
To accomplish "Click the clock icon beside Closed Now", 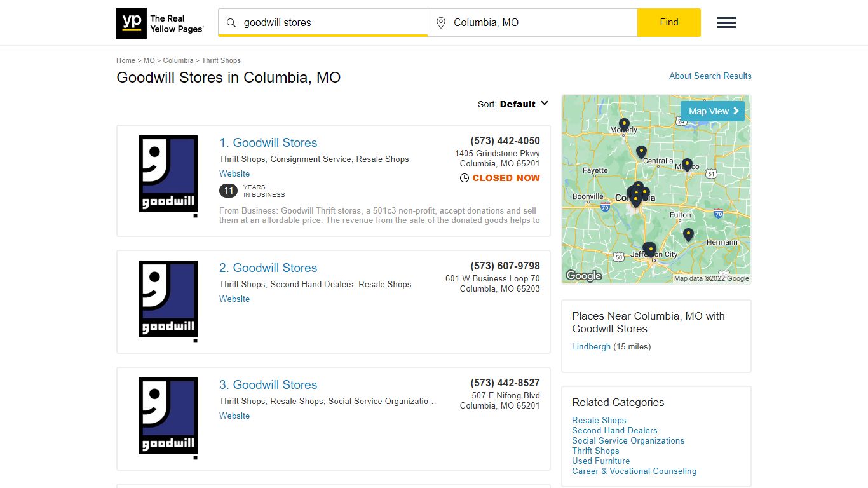I will 465,179.
